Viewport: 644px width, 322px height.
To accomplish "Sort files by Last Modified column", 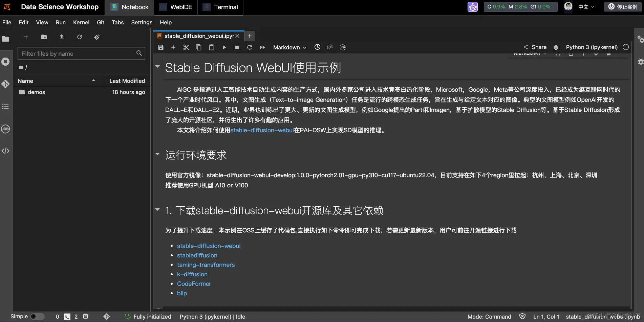I will pyautogui.click(x=127, y=81).
